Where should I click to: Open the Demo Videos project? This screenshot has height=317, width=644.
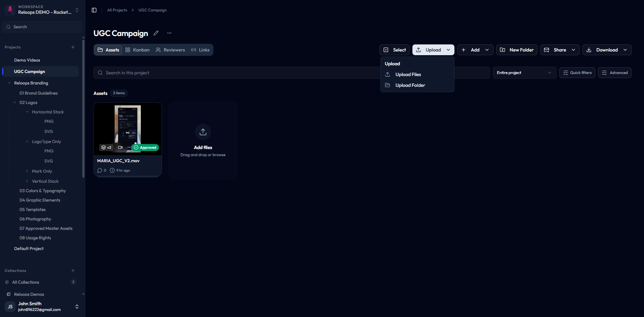pos(27,60)
